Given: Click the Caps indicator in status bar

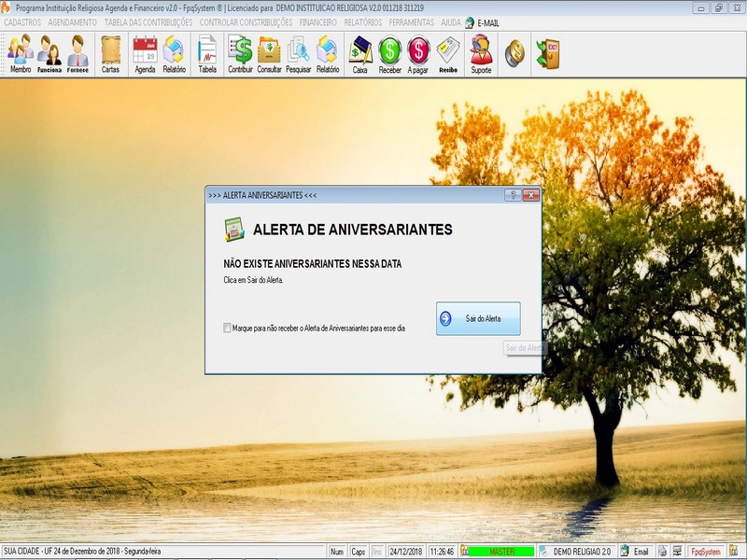Looking at the screenshot, I should point(359,552).
